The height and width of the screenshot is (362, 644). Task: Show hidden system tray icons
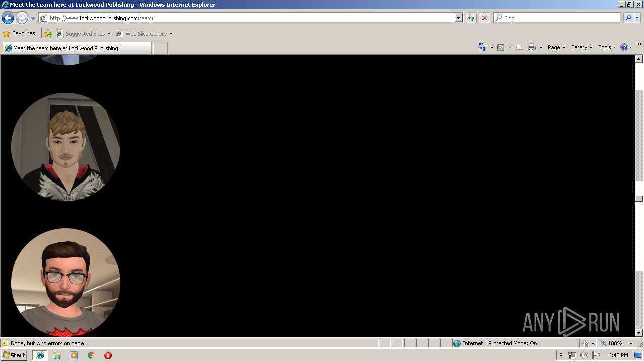561,355
